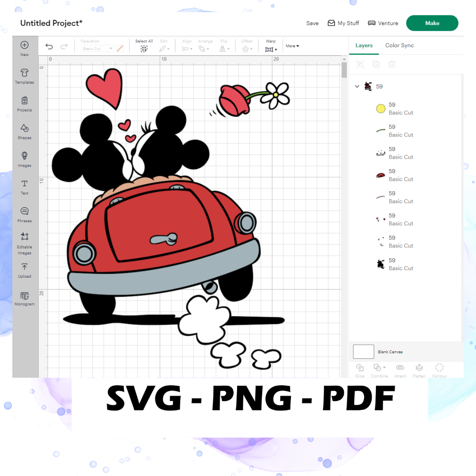Viewport: 476px width, 476px height.
Task: Select the 59 group layer thumbnail
Action: coord(368,86)
